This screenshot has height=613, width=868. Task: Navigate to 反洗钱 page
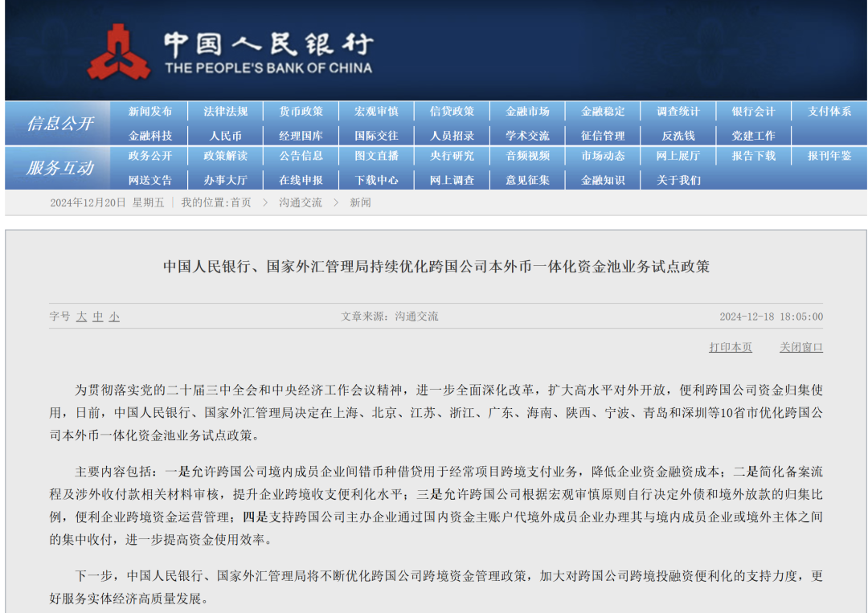click(678, 136)
